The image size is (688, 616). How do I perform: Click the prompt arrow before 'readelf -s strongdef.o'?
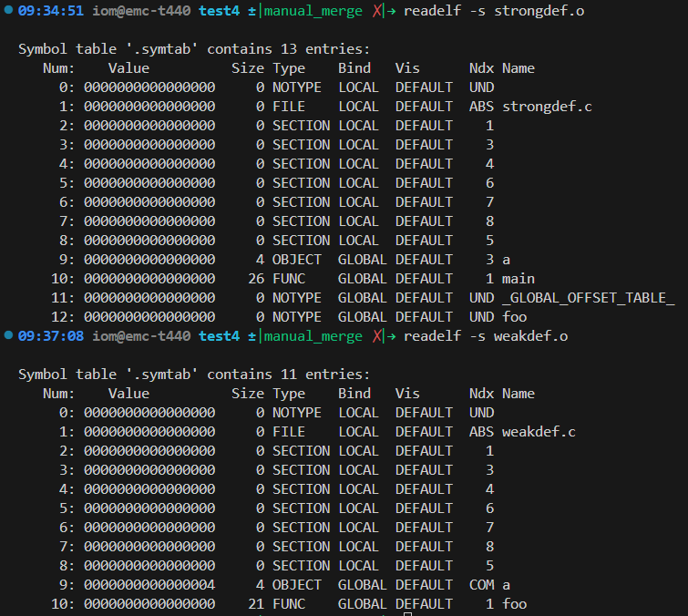point(392,11)
